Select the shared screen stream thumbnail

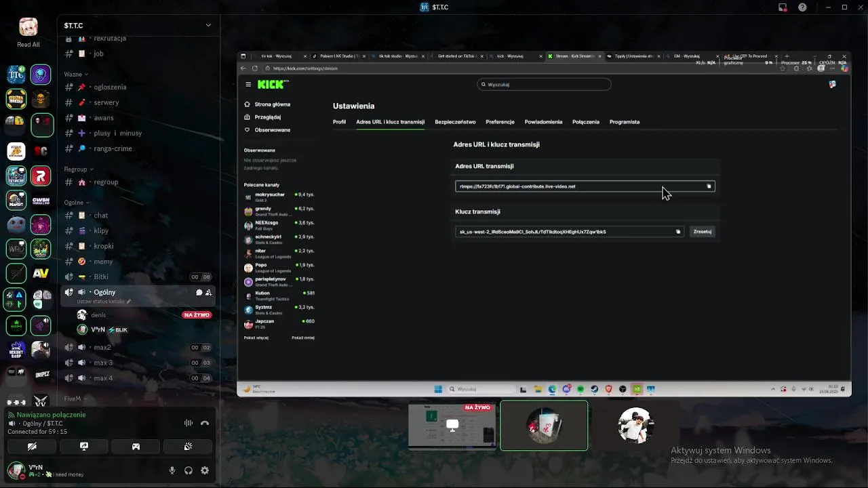[x=452, y=426]
